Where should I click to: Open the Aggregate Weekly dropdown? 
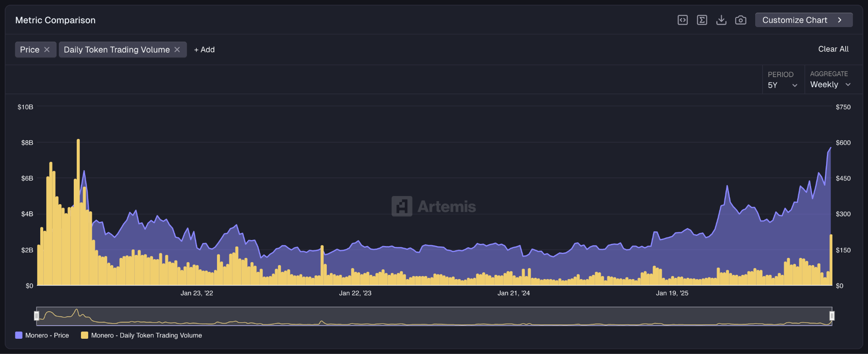coord(831,80)
